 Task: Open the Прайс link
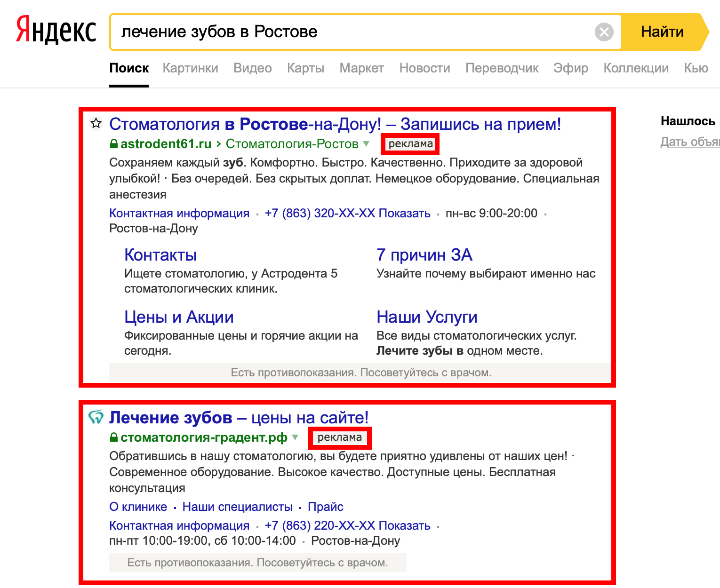[326, 507]
